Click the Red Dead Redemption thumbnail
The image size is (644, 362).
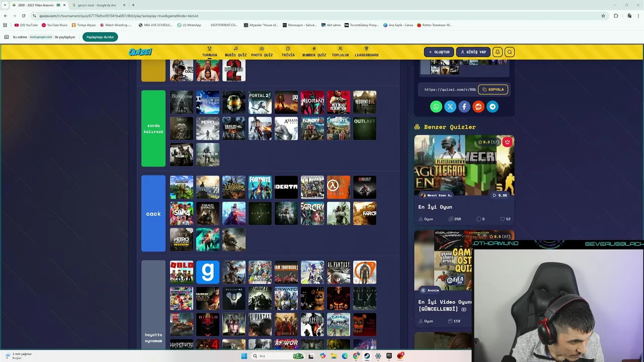pyautogui.click(x=339, y=102)
